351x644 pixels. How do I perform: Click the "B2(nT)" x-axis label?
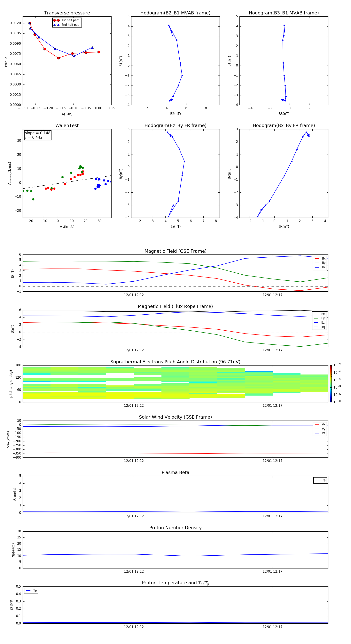coord(175,114)
